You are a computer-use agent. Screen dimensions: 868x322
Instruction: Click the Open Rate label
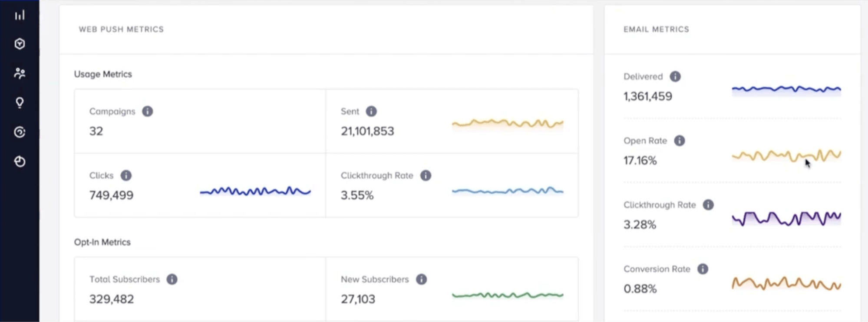tap(645, 141)
